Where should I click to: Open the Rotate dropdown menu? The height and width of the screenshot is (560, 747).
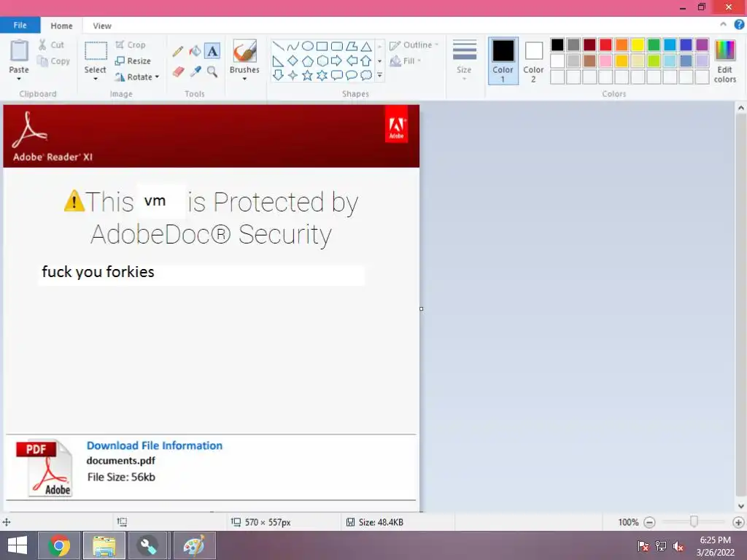coord(136,77)
